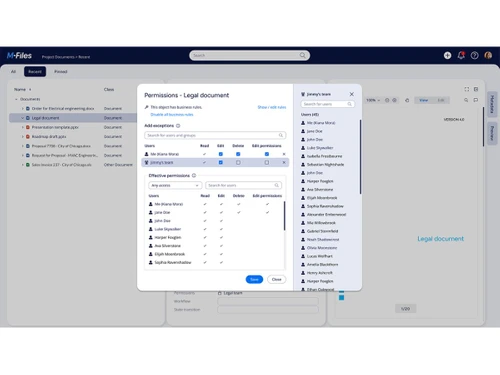Image resolution: width=500 pixels, height=375 pixels.
Task: Click the Show / edit rules link
Action: (272, 107)
